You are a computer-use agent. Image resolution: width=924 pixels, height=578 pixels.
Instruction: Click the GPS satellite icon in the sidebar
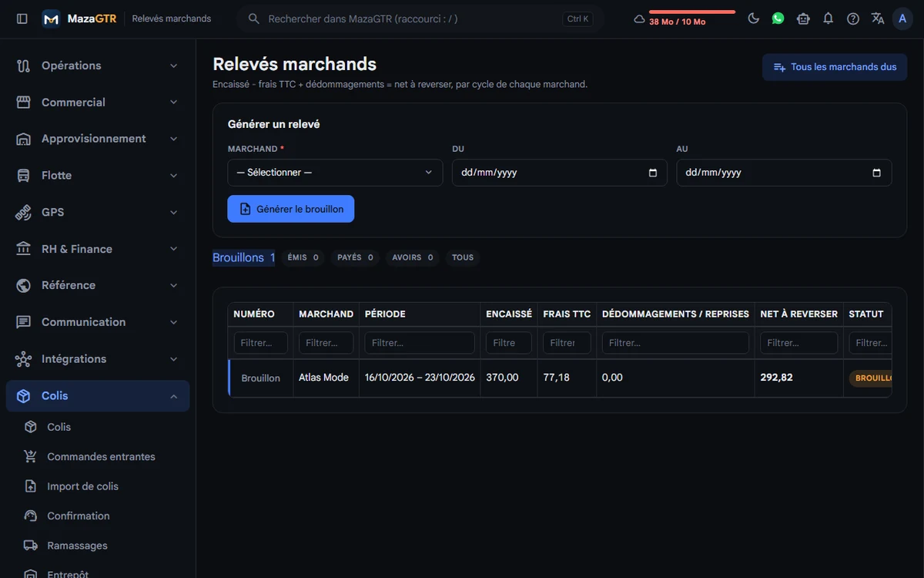(24, 212)
